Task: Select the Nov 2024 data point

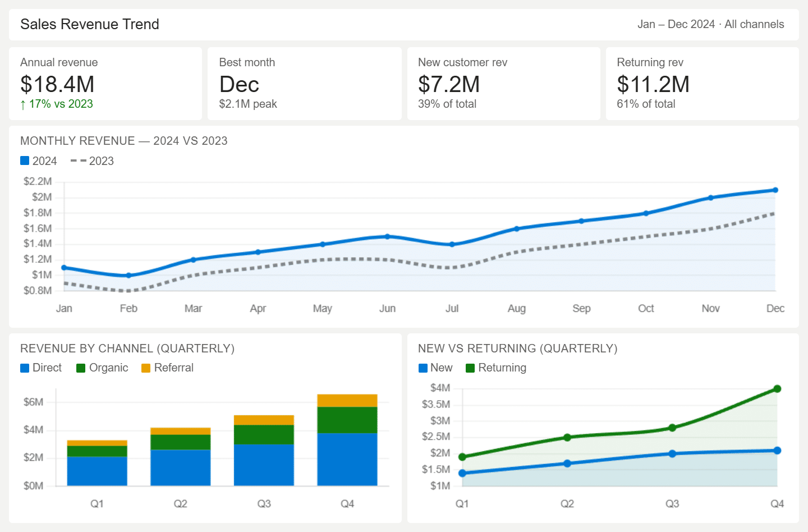Action: 711,198
